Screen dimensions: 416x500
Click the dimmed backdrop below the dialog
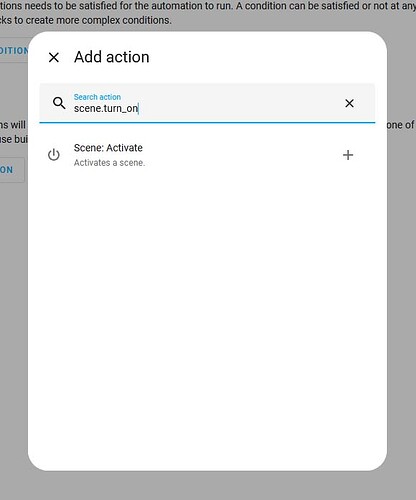click(208, 486)
